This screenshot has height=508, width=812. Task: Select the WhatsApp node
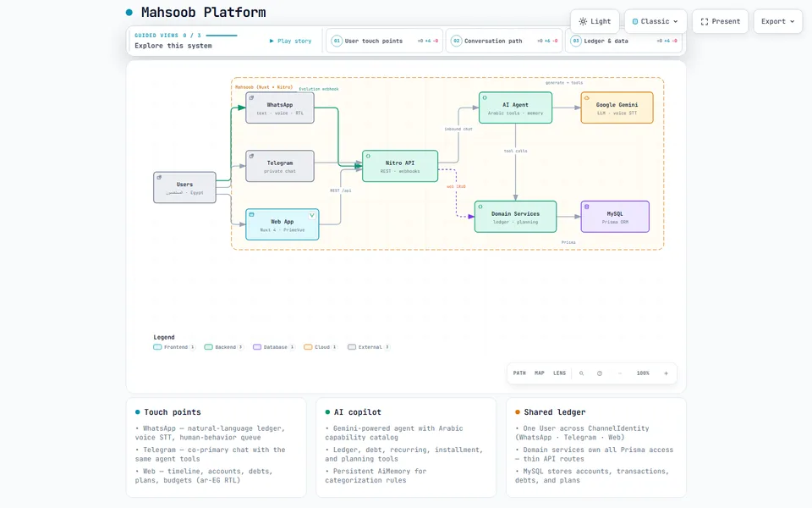(280, 108)
